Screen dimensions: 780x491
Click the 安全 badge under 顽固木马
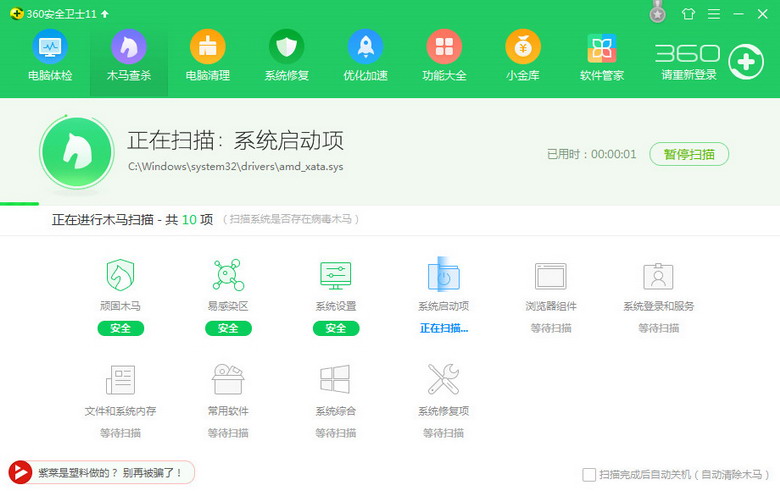pyautogui.click(x=120, y=328)
